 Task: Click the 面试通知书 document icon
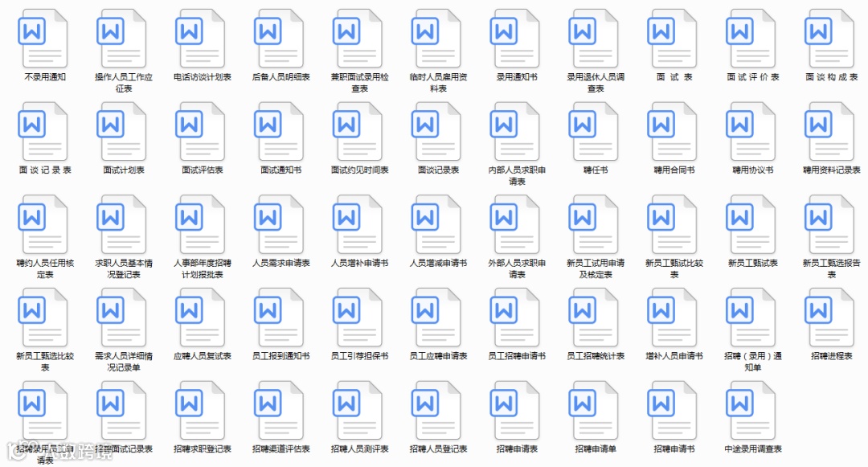[x=280, y=133]
